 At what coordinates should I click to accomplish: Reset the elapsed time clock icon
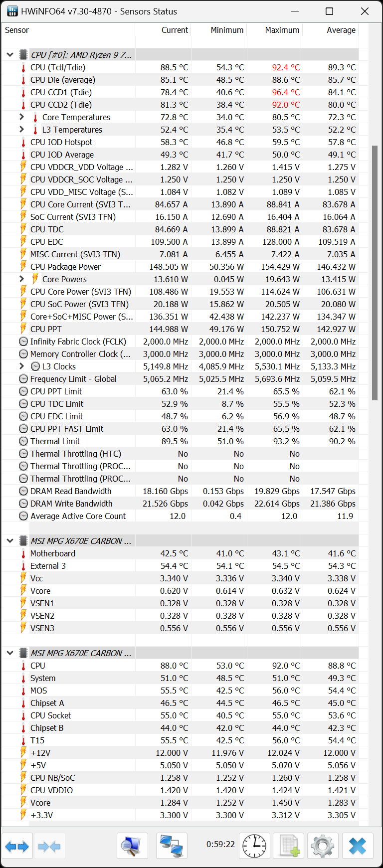(x=254, y=846)
